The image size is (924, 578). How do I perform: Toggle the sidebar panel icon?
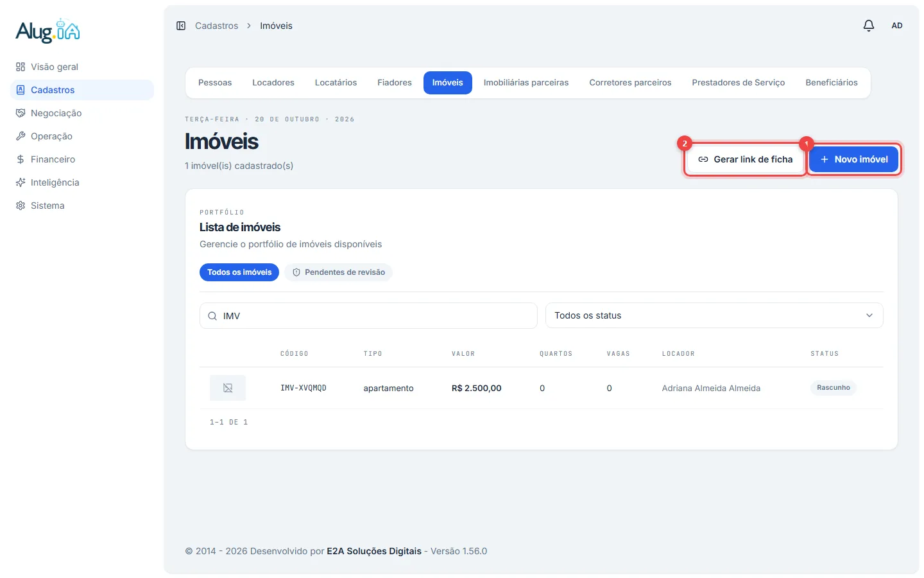[181, 26]
